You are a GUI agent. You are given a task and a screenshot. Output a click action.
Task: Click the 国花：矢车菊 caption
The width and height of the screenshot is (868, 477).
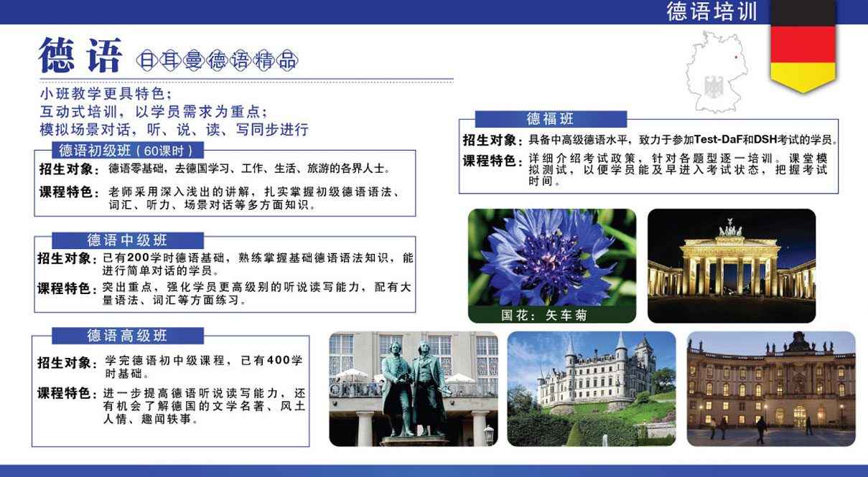[x=543, y=315]
